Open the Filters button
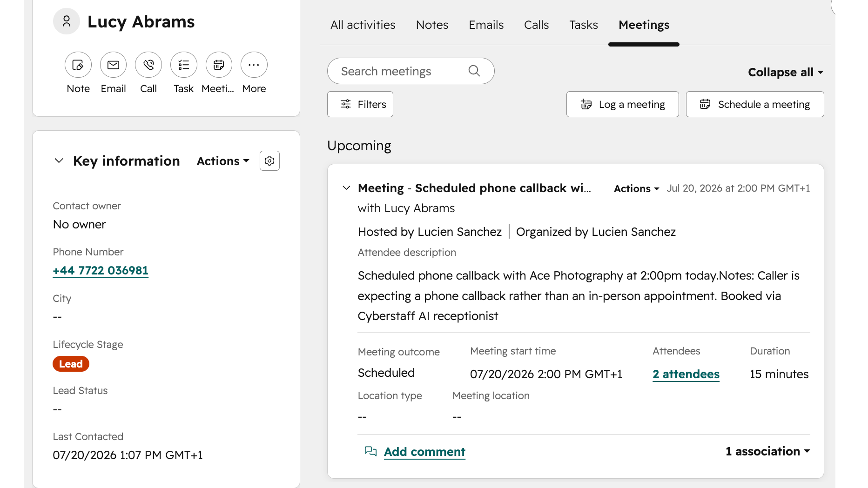 tap(360, 104)
